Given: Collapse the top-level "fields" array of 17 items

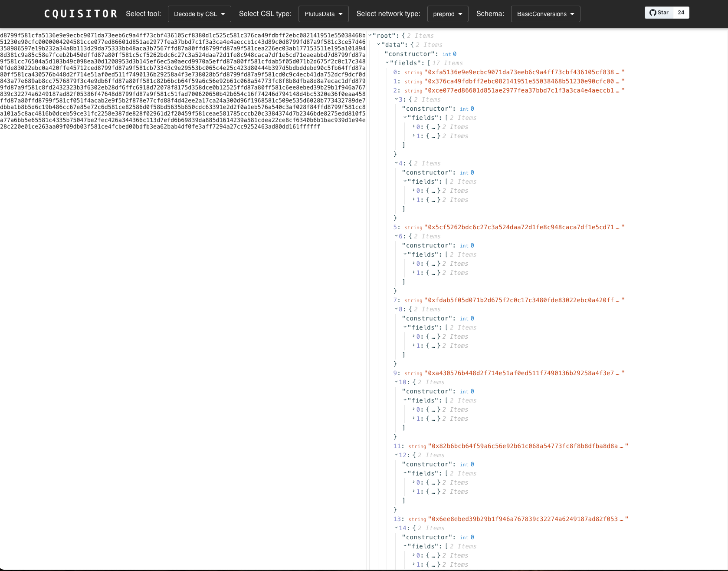Looking at the screenshot, I should tap(387, 63).
